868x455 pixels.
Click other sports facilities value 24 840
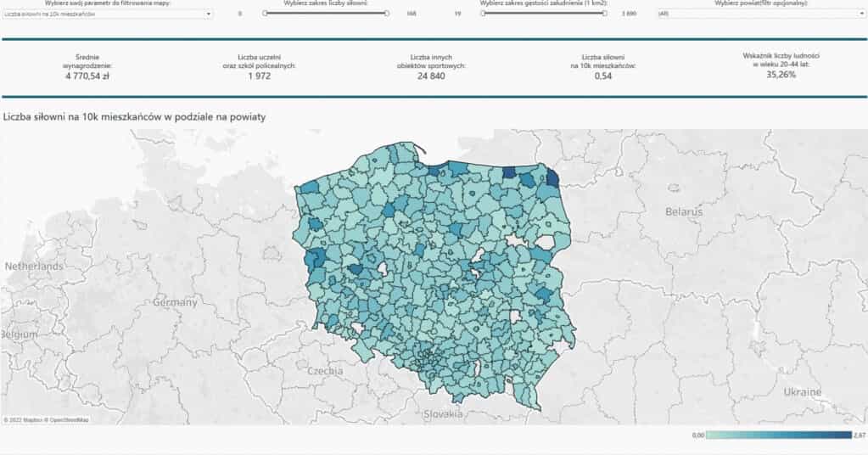click(x=431, y=76)
